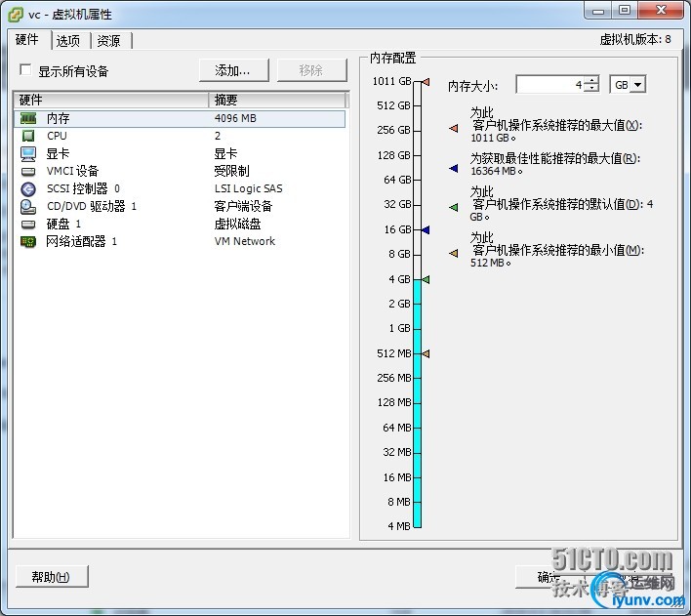Click the blue performance marker at 16 GB
Screen dimensions: 691x616
[x=426, y=229]
